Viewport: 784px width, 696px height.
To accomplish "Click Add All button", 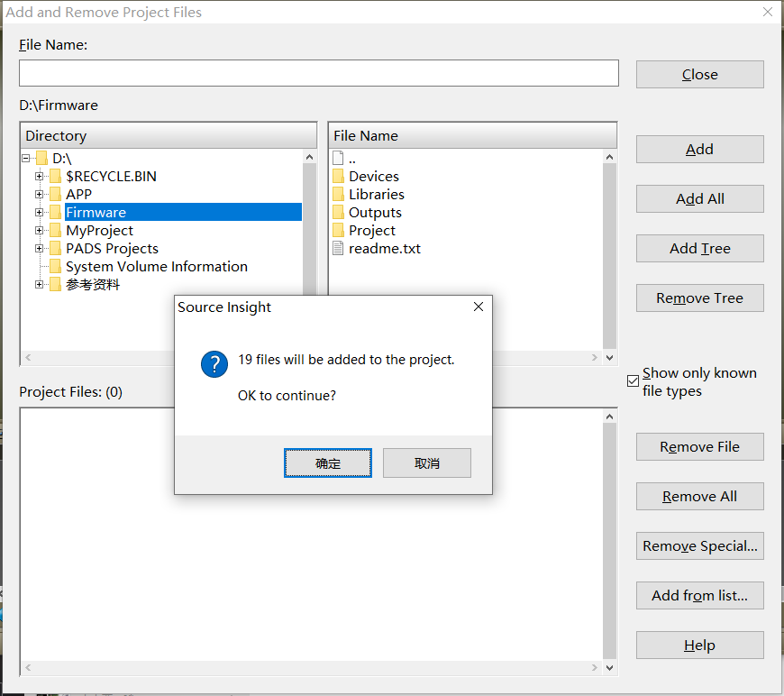I will coord(699,198).
